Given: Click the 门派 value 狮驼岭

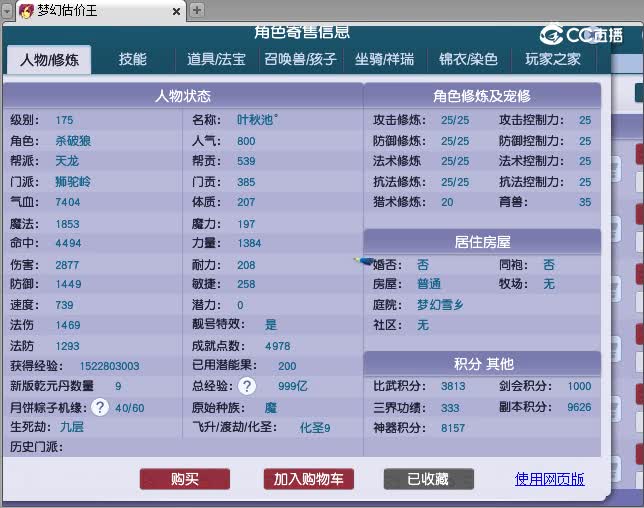Looking at the screenshot, I should coord(73,182).
